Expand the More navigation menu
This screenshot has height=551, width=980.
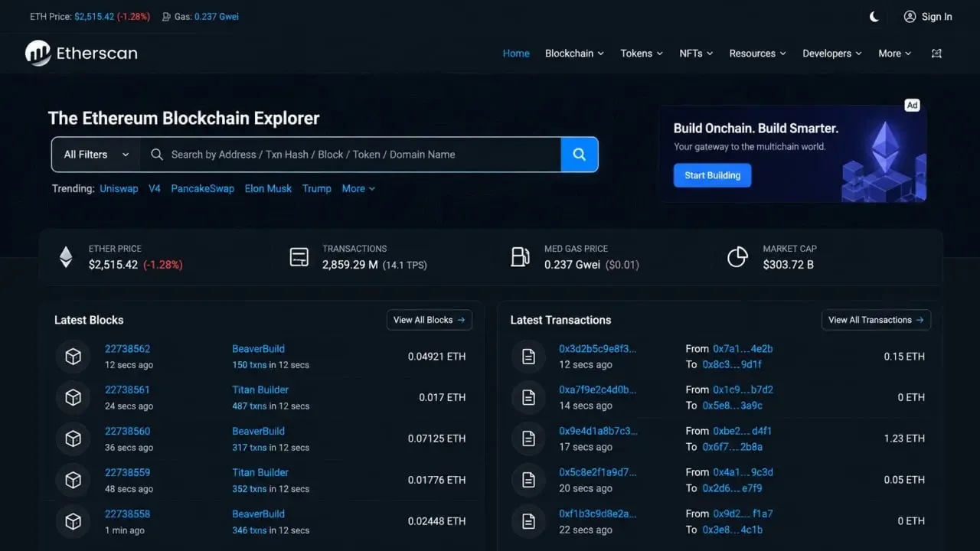(895, 54)
